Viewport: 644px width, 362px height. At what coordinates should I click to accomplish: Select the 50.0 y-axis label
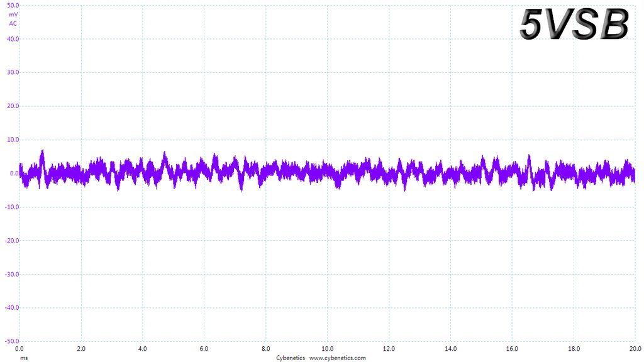tap(13, 5)
